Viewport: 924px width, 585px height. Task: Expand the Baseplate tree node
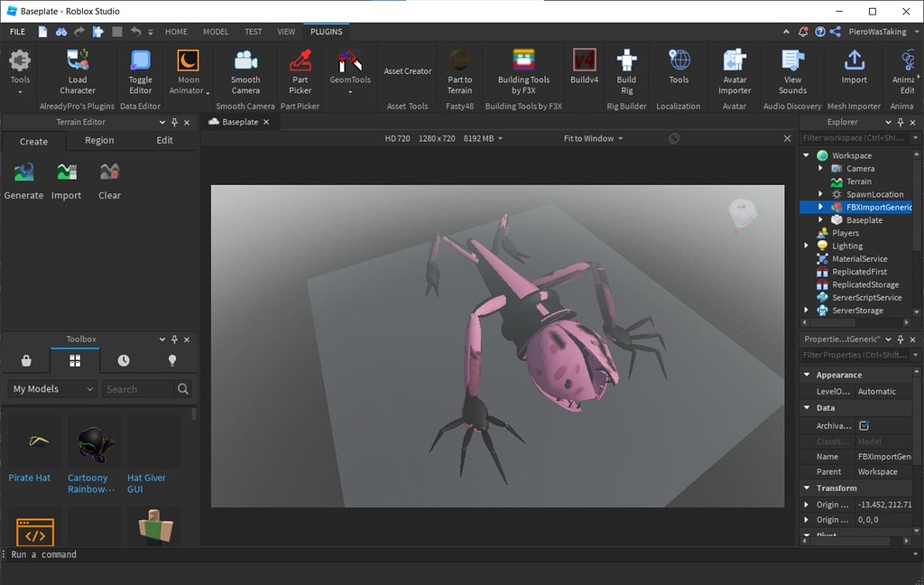(x=820, y=219)
